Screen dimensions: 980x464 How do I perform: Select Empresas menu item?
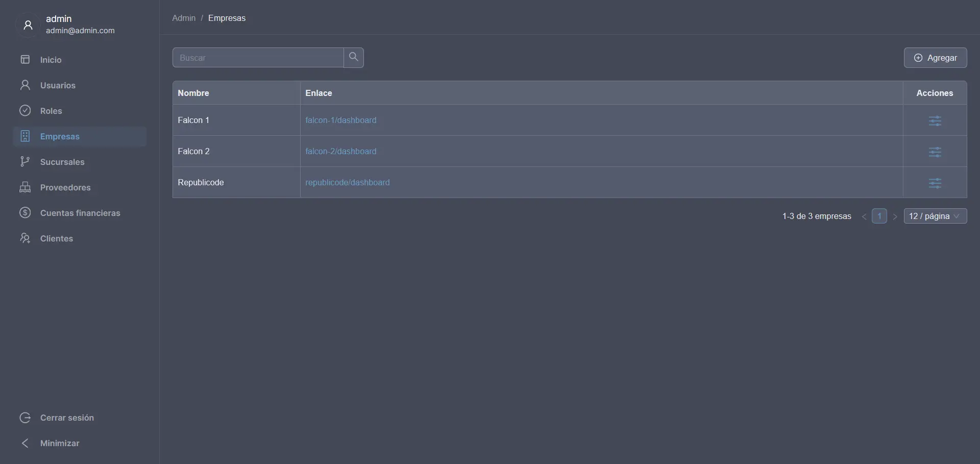[80, 136]
